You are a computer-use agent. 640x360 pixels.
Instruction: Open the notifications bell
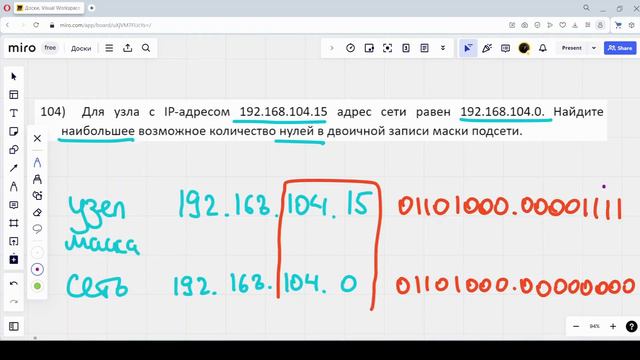coord(542,48)
